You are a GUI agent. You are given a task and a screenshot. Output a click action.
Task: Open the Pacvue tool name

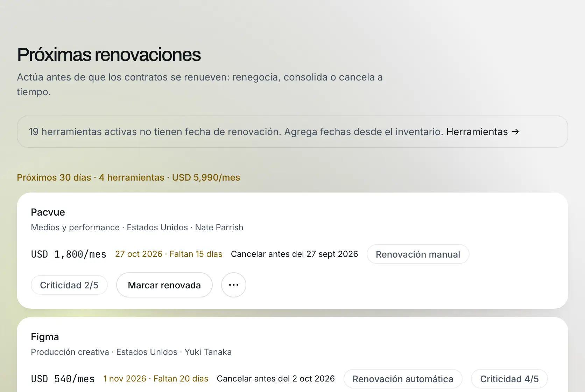(48, 212)
